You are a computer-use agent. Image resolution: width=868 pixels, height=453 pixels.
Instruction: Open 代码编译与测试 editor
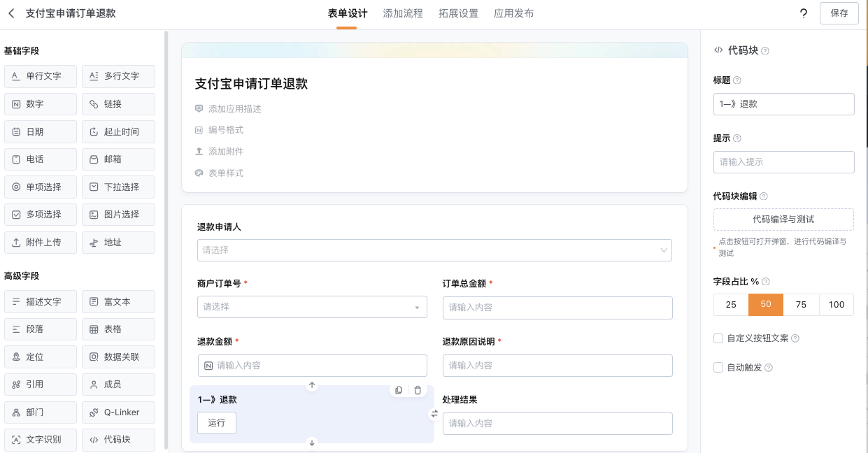(783, 220)
